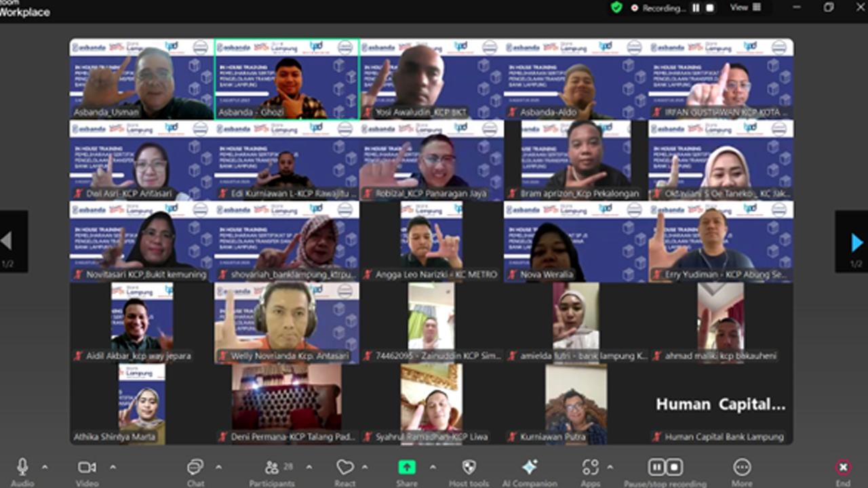Open the View layout menu
The width and height of the screenshot is (868, 488).
[745, 7]
